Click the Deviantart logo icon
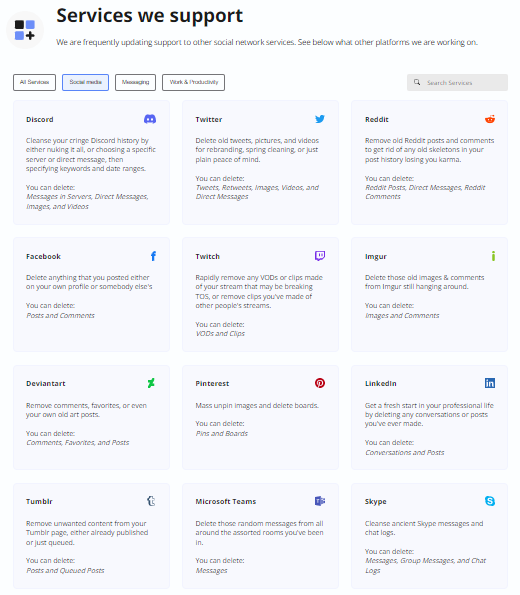520x595 pixels. [151, 383]
